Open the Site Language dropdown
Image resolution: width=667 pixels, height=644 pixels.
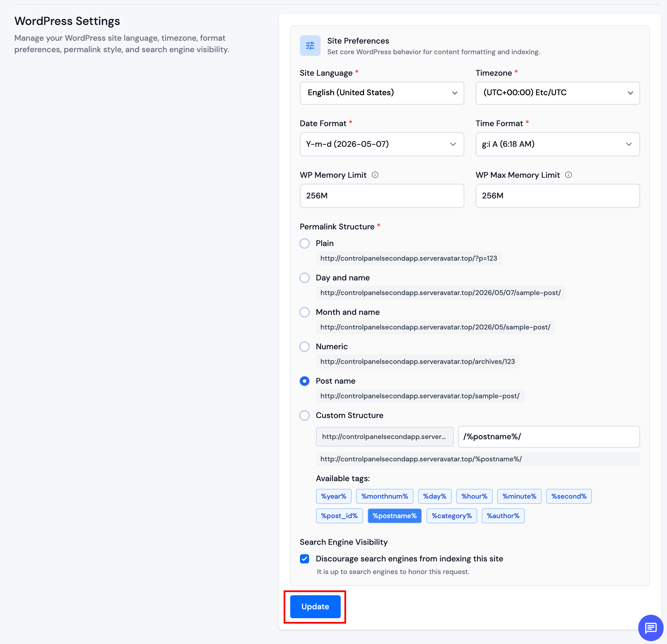[x=382, y=93]
